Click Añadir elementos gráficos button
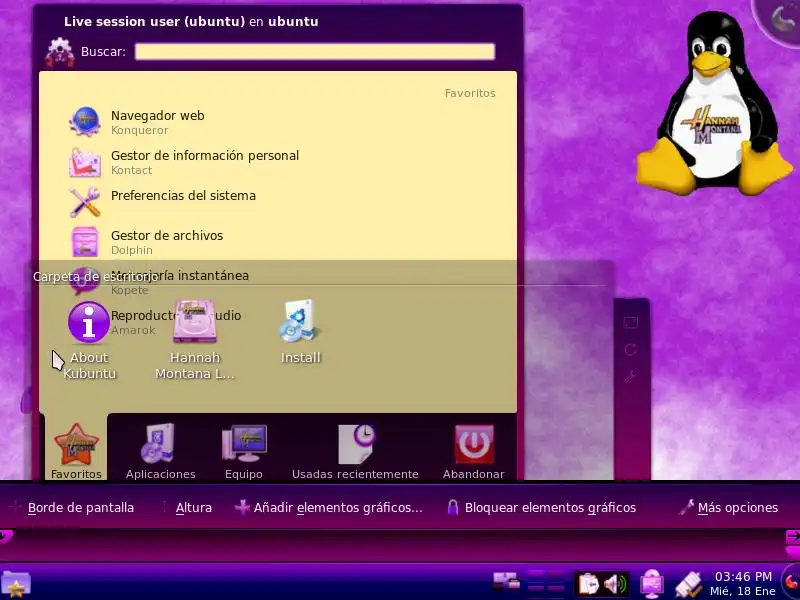Image resolution: width=800 pixels, height=600 pixels. click(x=329, y=508)
